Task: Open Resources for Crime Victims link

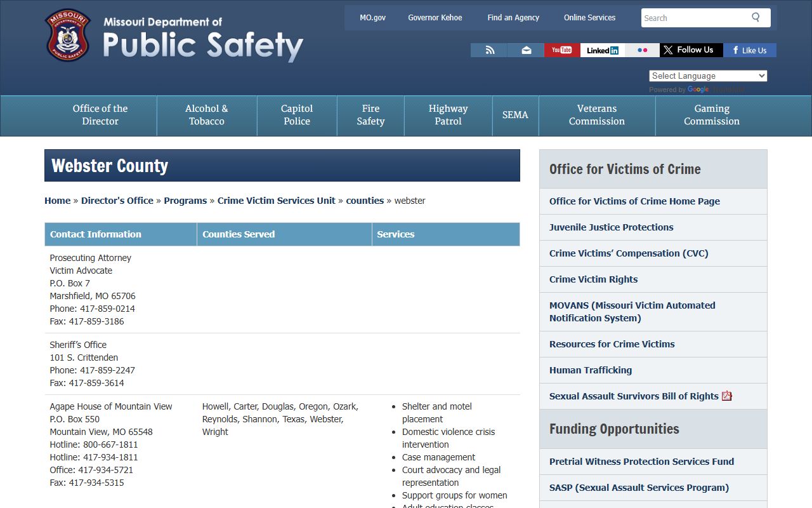Action: [612, 344]
